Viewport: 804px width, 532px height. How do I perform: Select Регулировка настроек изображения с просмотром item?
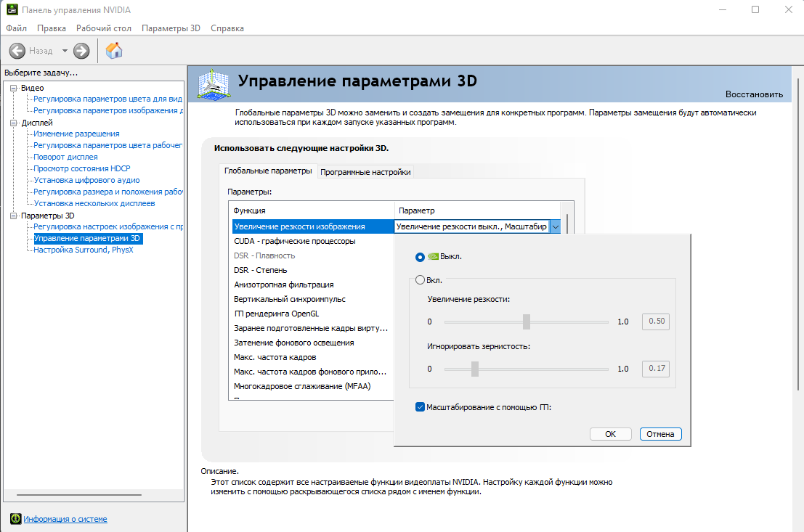[107, 226]
